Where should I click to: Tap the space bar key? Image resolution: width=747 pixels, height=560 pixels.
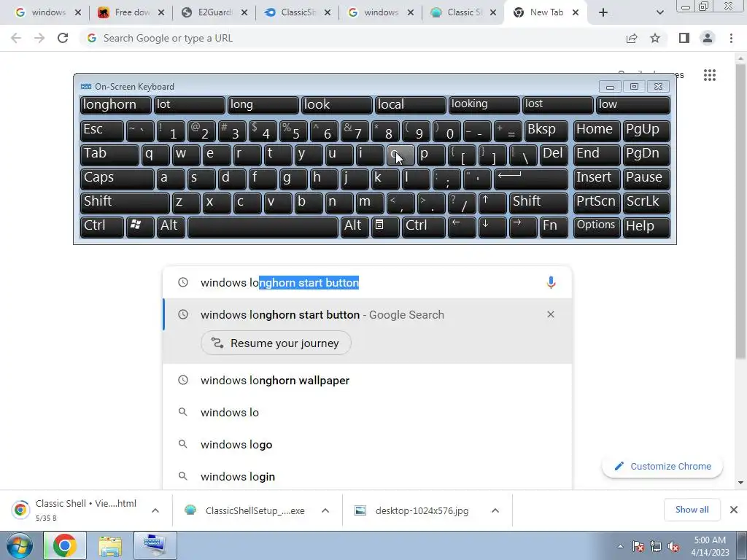(x=263, y=227)
